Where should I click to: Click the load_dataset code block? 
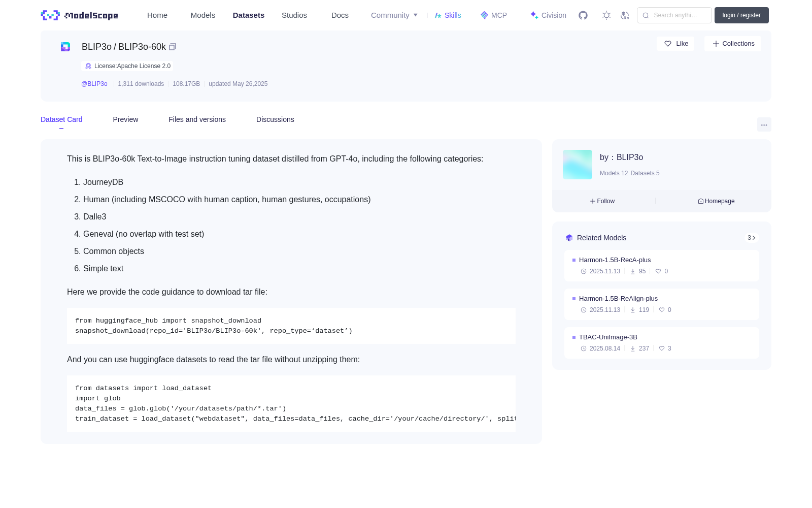coord(291,403)
